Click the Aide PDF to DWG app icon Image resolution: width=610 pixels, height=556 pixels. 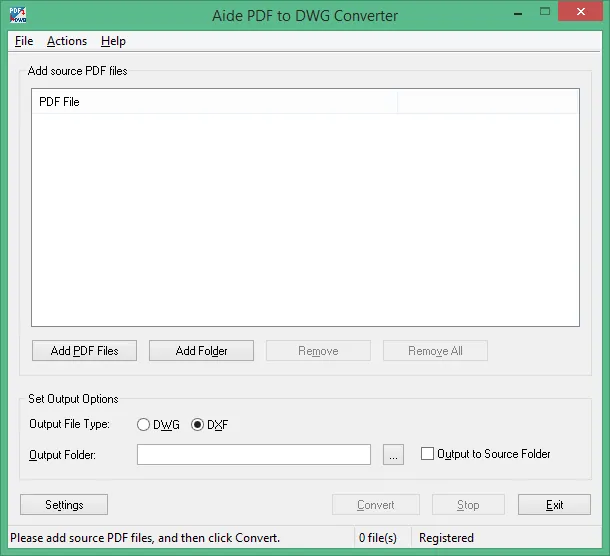point(18,15)
